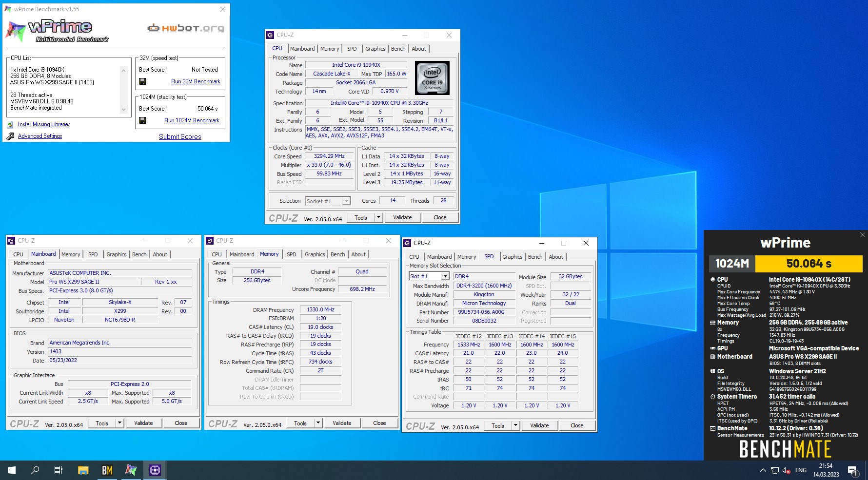Open the Windows Start menu
Image resolution: width=868 pixels, height=480 pixels.
(x=12, y=470)
